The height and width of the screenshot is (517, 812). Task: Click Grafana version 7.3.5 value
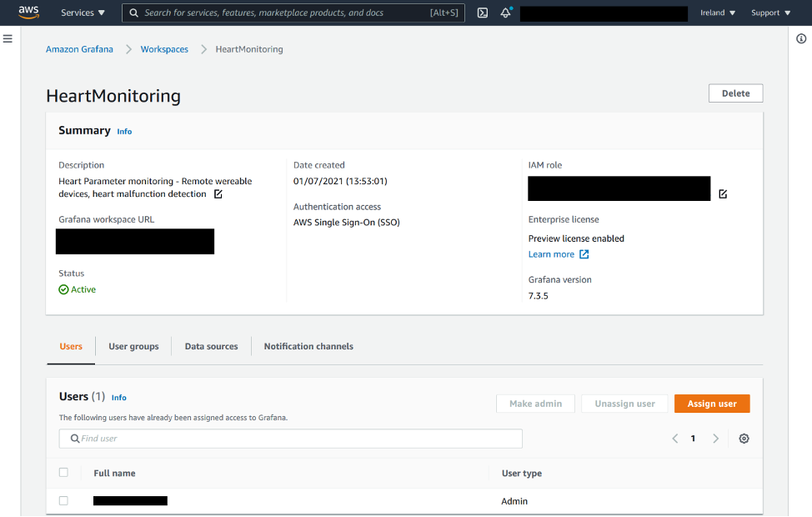[538, 296]
